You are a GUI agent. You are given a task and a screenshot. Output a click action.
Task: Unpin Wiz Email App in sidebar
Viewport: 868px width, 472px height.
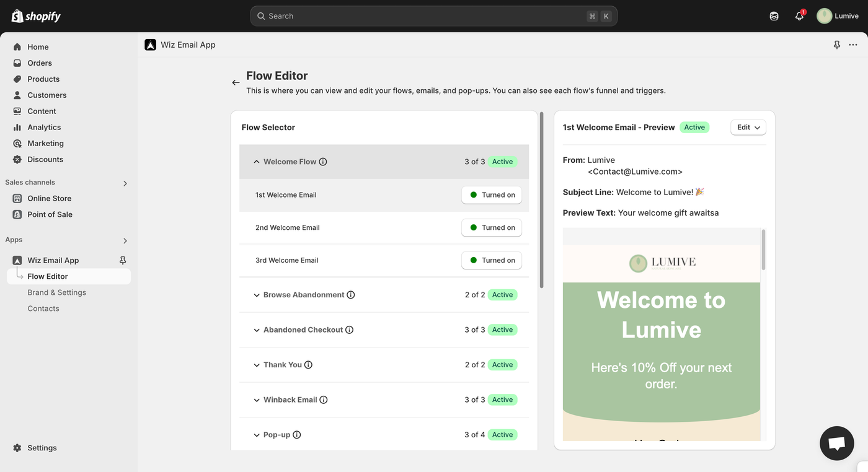[123, 260]
